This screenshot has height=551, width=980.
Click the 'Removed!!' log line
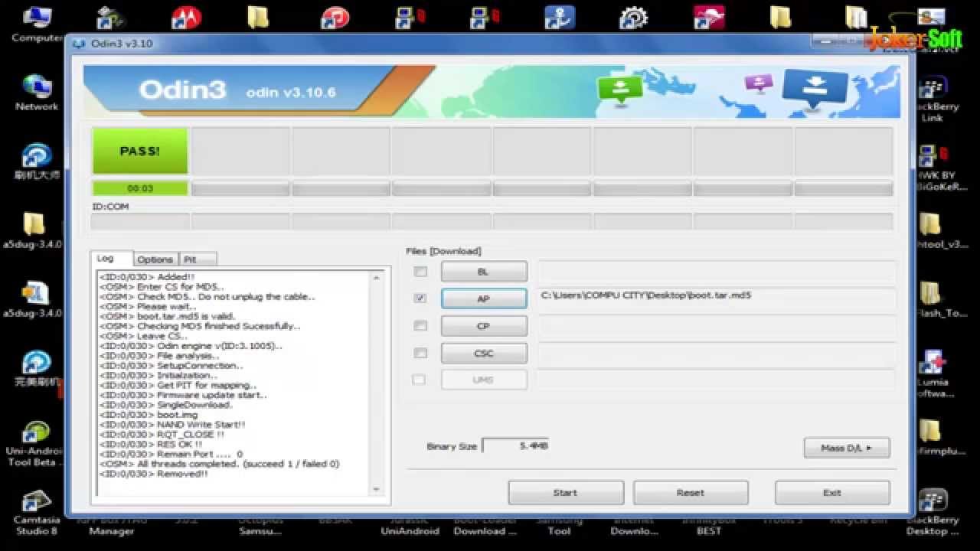tap(154, 474)
